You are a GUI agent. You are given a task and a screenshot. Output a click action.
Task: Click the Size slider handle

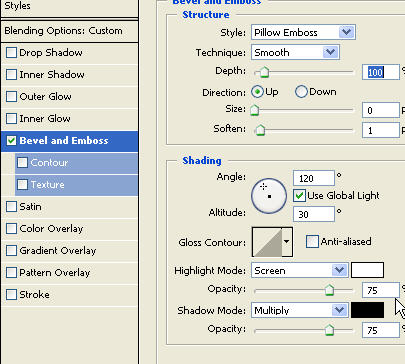(x=255, y=110)
